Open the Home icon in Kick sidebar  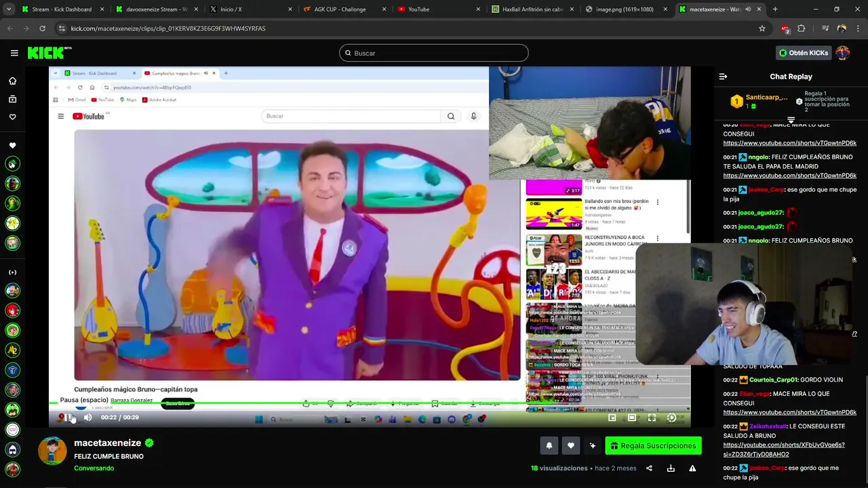(x=12, y=81)
